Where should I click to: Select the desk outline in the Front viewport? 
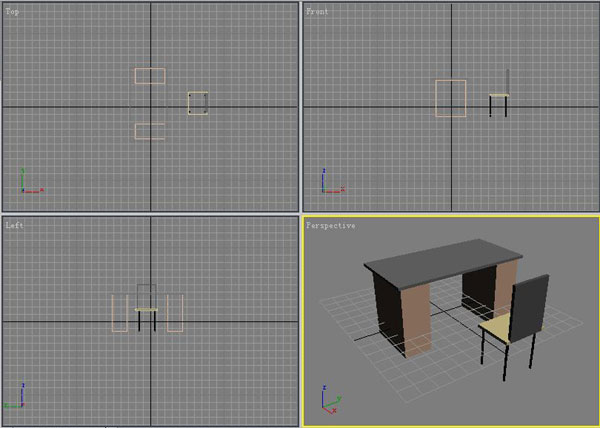point(451,98)
